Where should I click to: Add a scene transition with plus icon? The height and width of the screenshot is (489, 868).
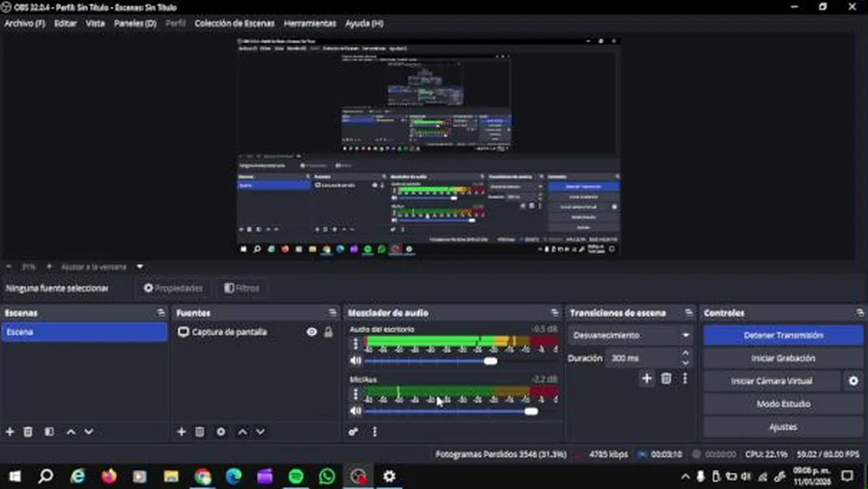647,379
